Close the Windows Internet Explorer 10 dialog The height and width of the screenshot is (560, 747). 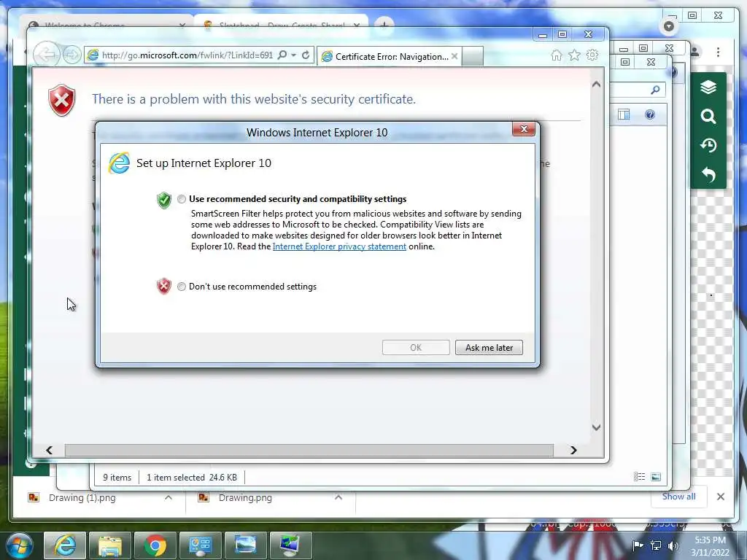[x=524, y=129]
